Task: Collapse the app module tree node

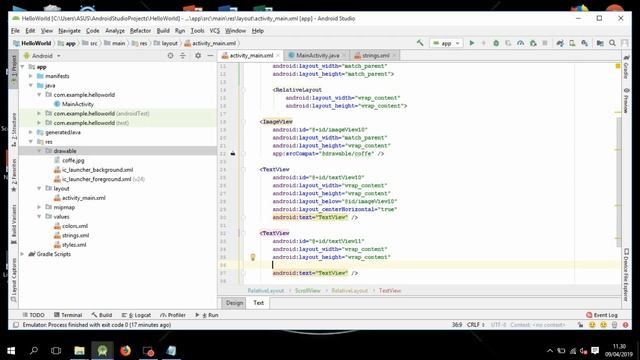Action: pyautogui.click(x=23, y=67)
